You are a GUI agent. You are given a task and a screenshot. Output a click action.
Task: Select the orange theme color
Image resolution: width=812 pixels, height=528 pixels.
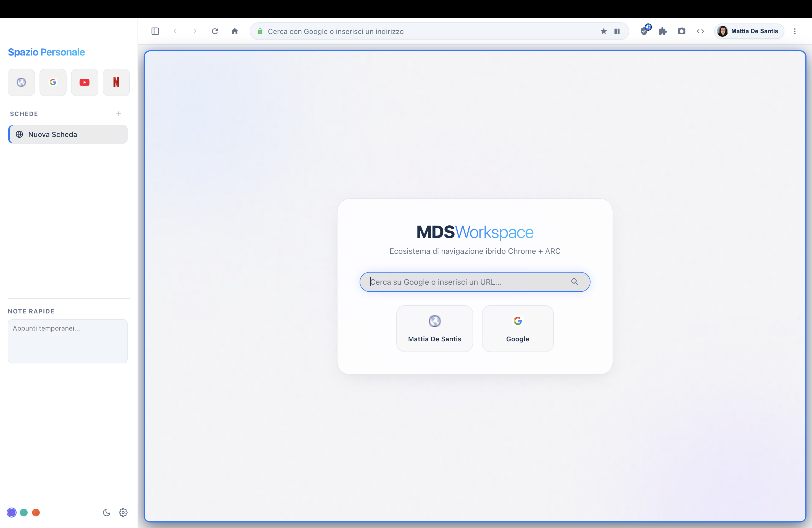pos(36,512)
